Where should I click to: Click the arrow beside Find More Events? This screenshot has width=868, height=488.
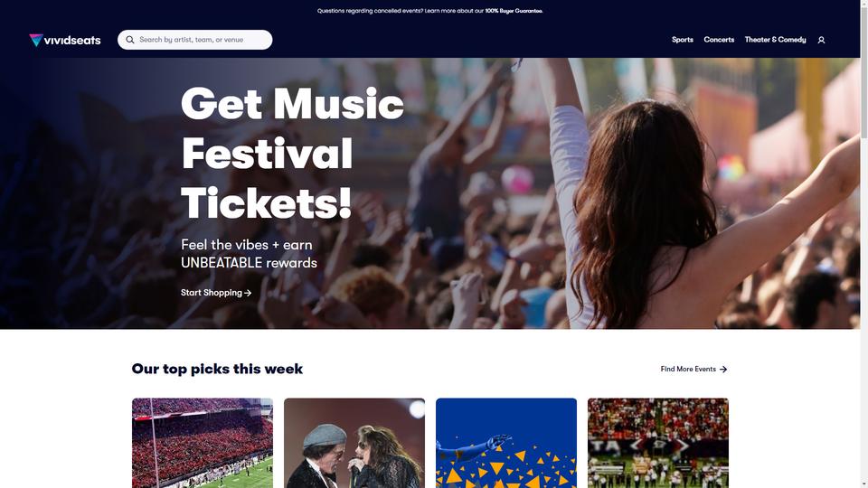point(723,369)
